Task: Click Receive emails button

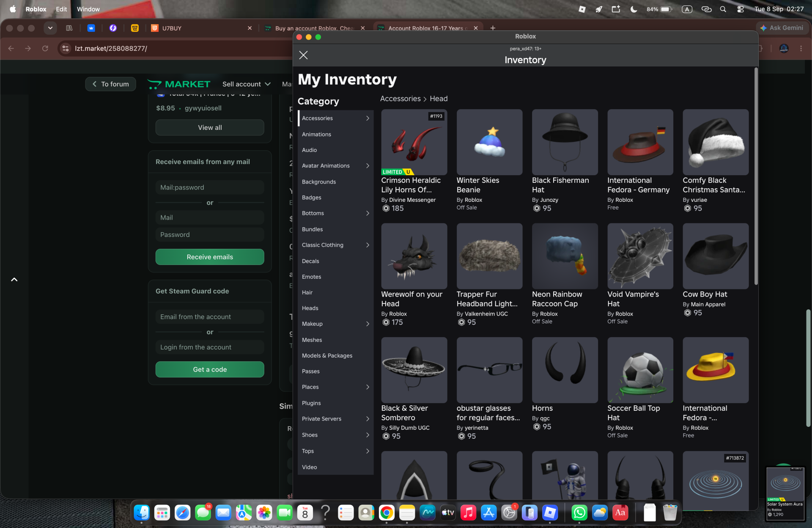Action: pos(210,257)
